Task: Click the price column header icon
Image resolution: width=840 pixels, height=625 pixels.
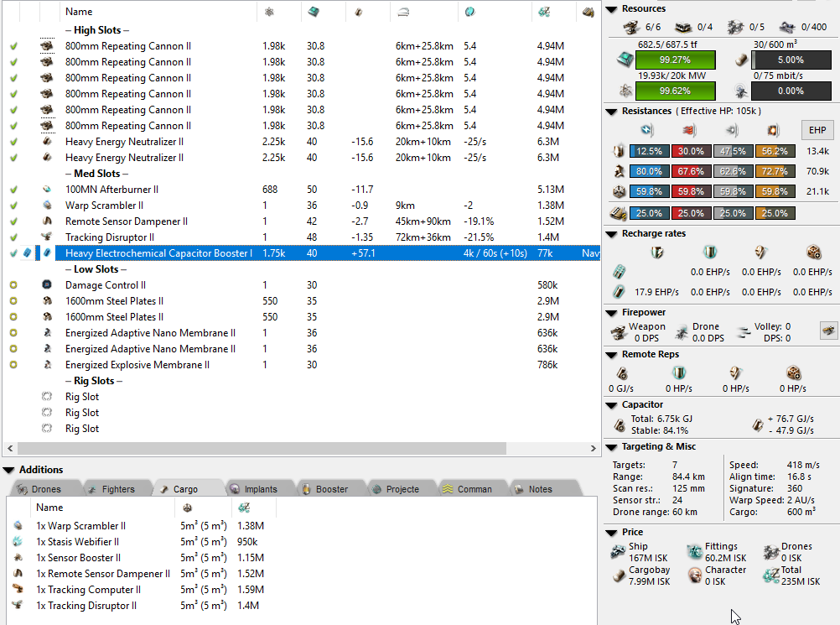Action: click(544, 12)
